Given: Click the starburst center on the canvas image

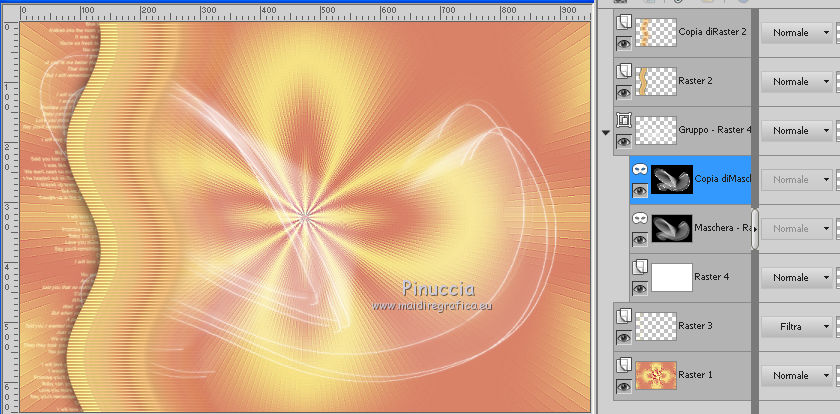Looking at the screenshot, I should coord(305,217).
